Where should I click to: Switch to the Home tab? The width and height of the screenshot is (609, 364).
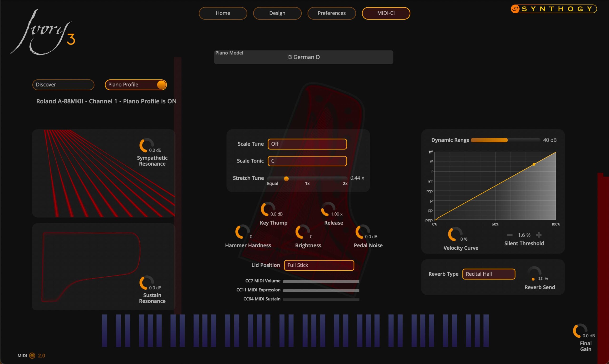223,13
